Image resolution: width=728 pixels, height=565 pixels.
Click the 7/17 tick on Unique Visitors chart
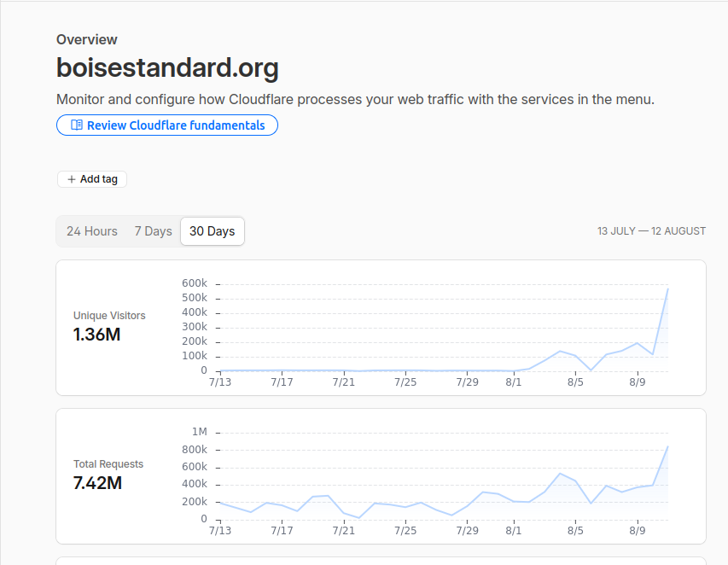tap(282, 382)
